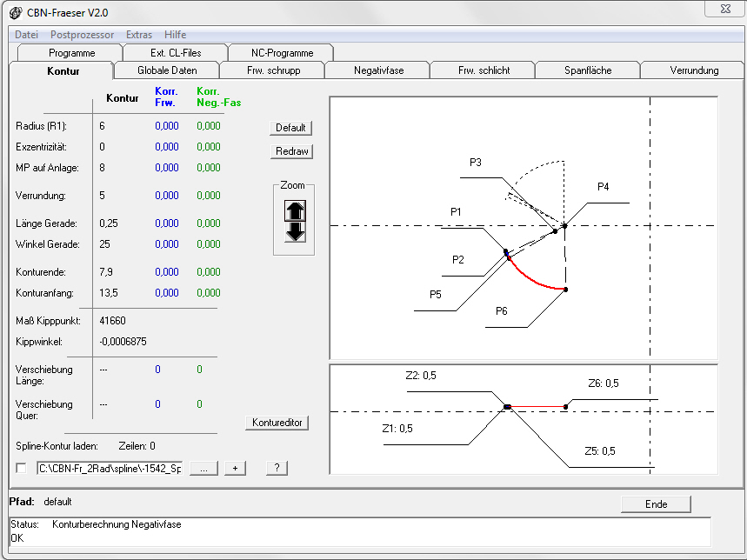This screenshot has width=747, height=560.
Task: Open the Datei menu
Action: tap(26, 35)
